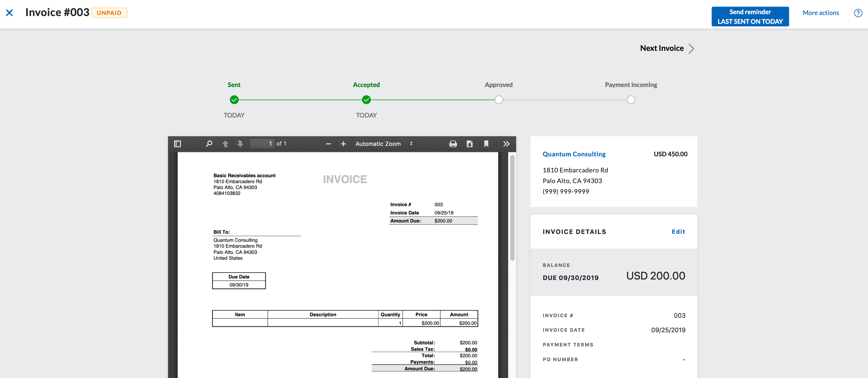Download the invoice PDF

469,144
